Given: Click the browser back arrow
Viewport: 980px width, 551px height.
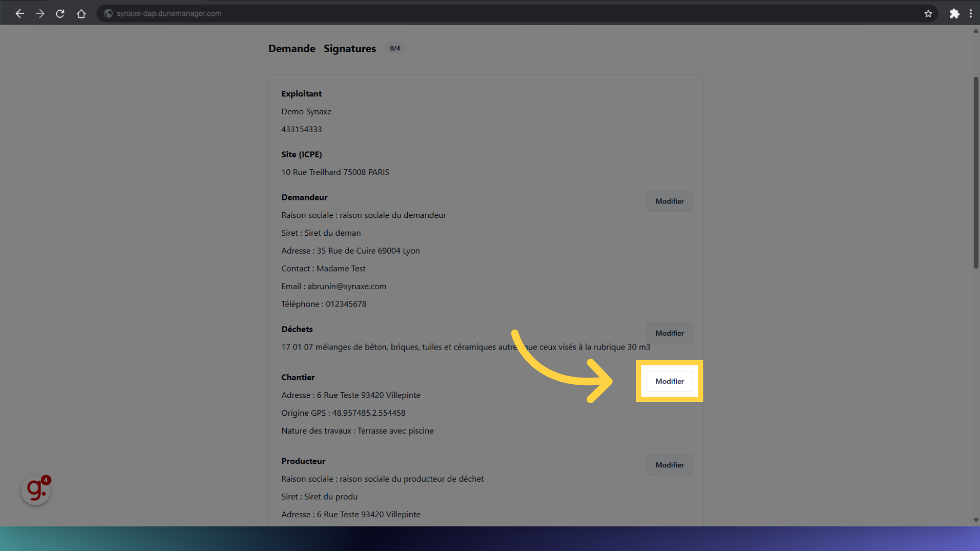Looking at the screenshot, I should (x=20, y=14).
